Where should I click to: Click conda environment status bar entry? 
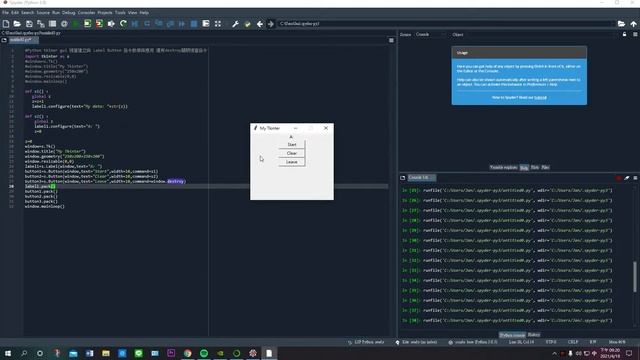(x=473, y=342)
